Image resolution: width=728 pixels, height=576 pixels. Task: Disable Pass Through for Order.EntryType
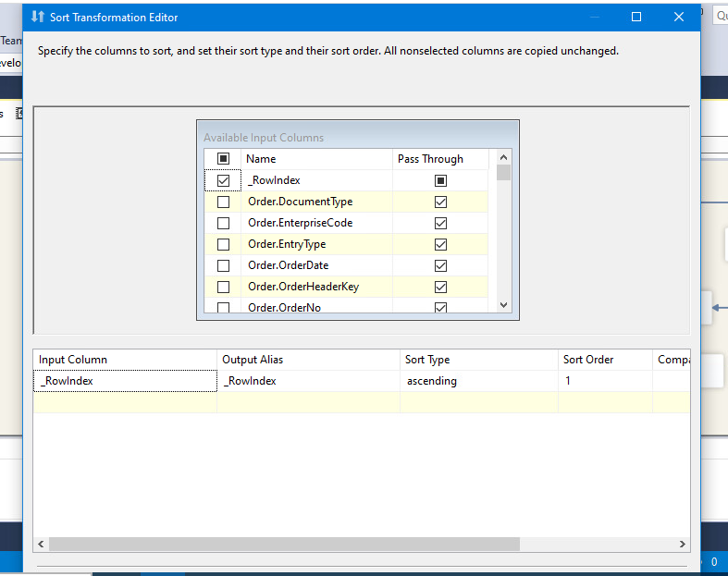[x=440, y=244]
